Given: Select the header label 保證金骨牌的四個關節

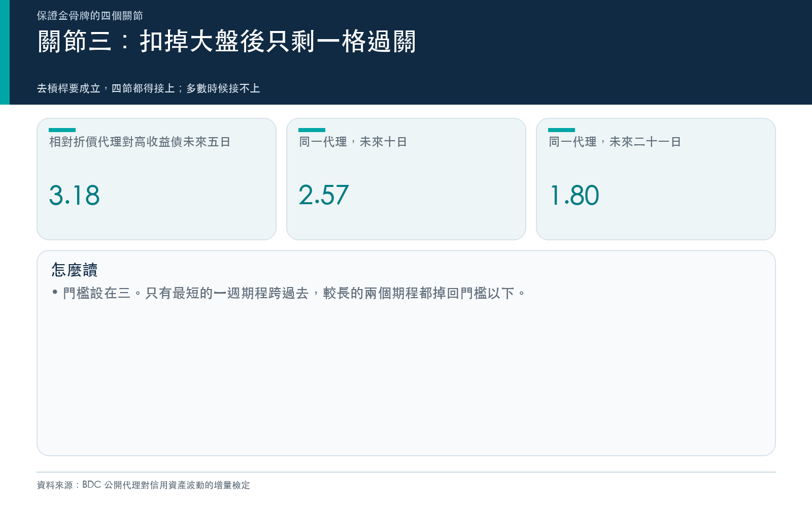Looking at the screenshot, I should (90, 16).
